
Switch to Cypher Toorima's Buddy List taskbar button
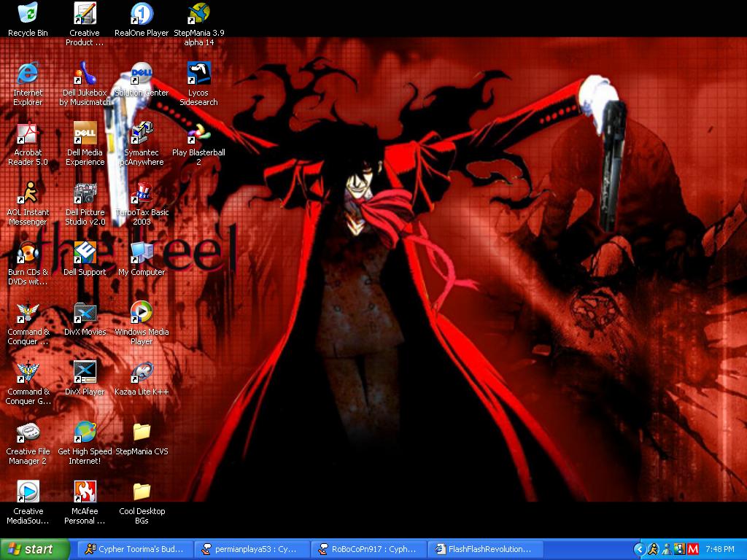click(x=135, y=549)
